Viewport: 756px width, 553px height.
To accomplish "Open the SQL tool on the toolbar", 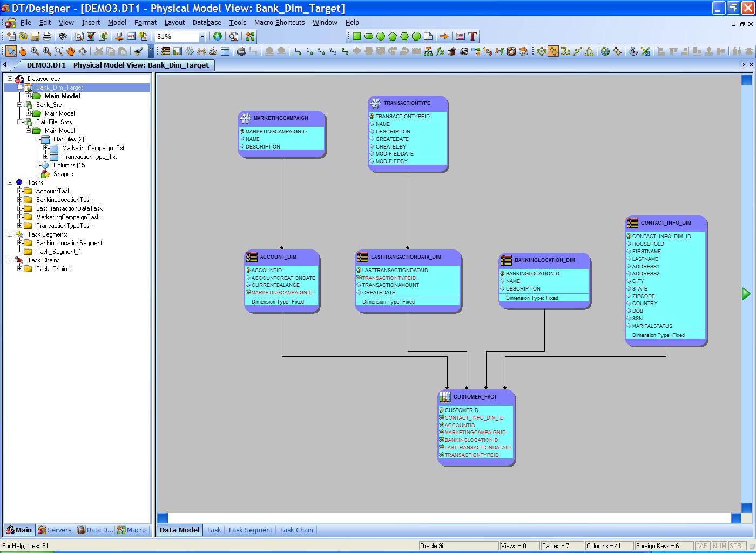I will point(130,36).
